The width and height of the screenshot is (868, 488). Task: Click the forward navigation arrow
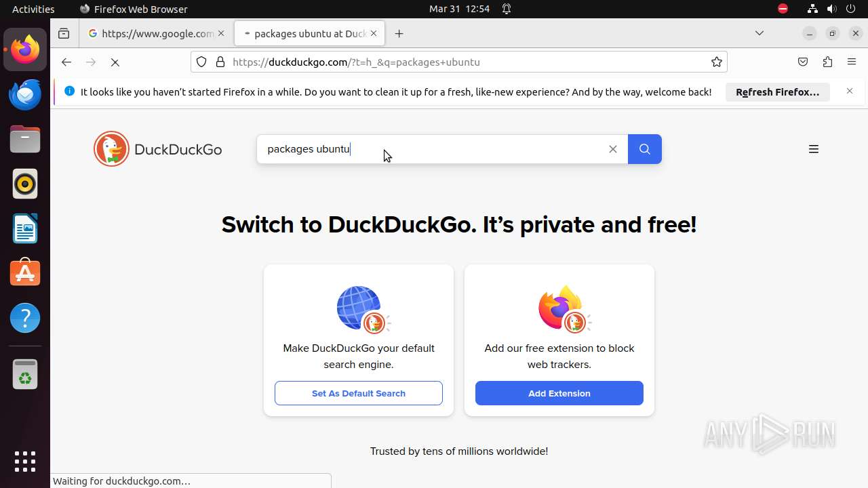91,62
